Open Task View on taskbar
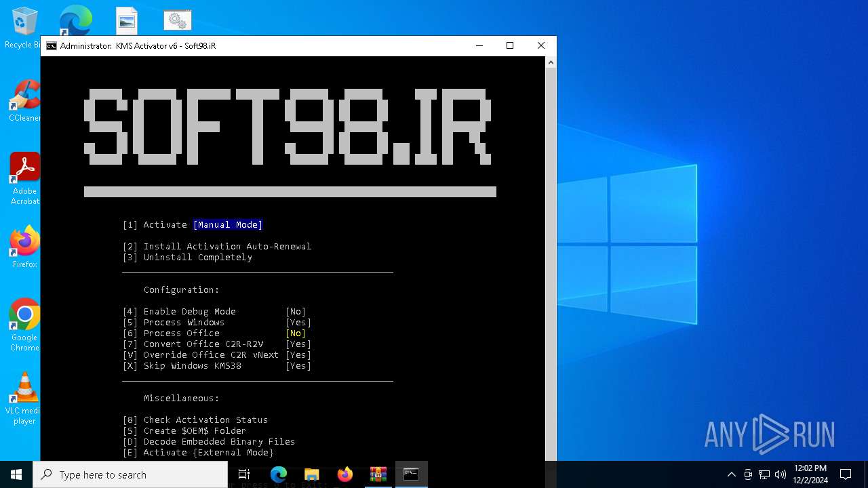This screenshot has width=868, height=488. 244,474
